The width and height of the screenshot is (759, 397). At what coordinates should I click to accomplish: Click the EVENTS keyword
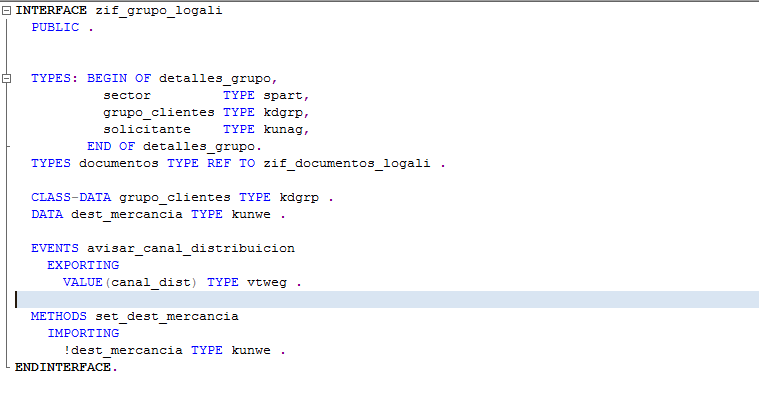point(55,248)
